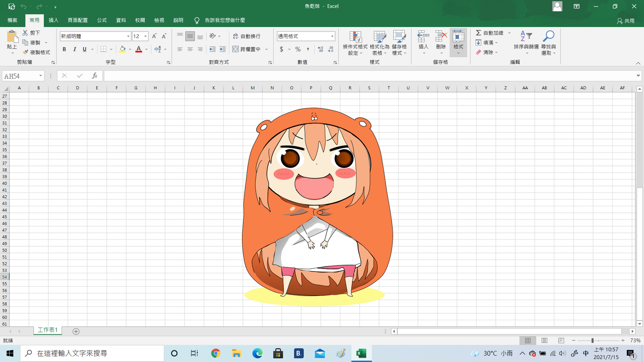The height and width of the screenshot is (362, 644).
Task: Select the 工作表1 sheet tab
Action: click(48, 330)
